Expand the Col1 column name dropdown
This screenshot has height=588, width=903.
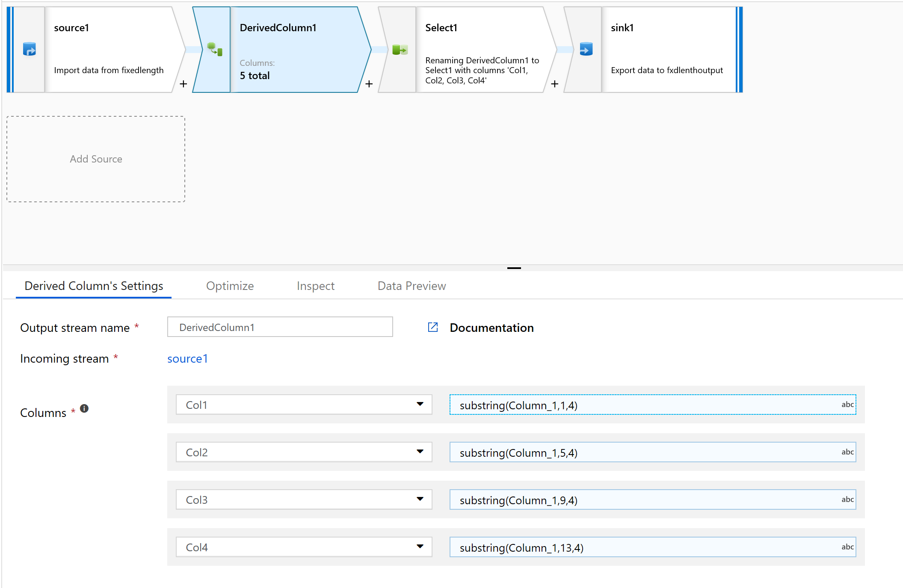point(420,405)
